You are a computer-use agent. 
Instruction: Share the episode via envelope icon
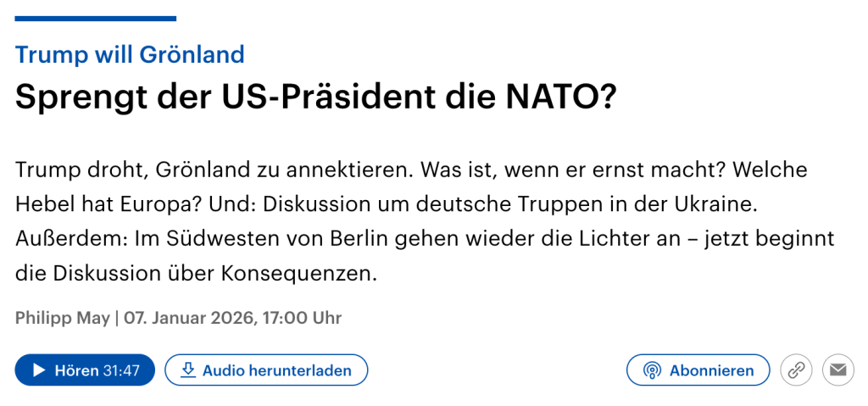[838, 370]
